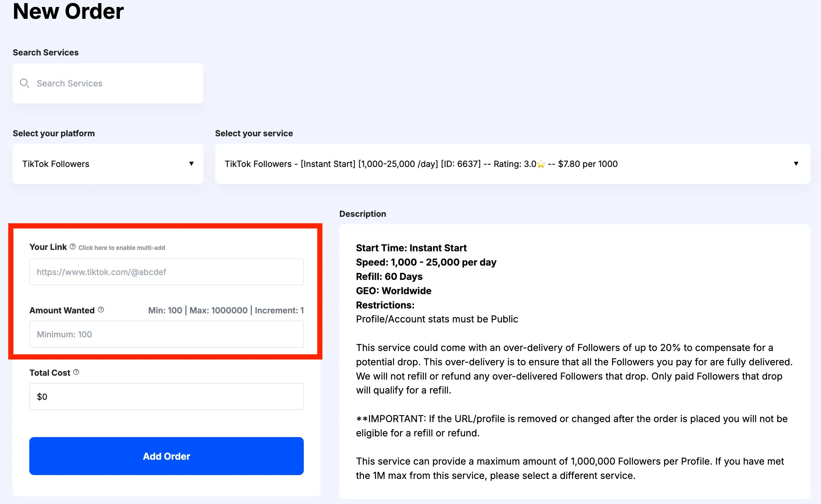
Task: Click into the TikTok profile link field
Action: click(166, 272)
